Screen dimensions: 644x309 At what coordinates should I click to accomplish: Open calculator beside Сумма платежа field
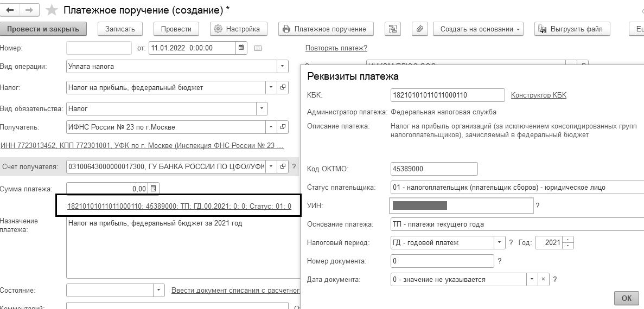pyautogui.click(x=154, y=189)
